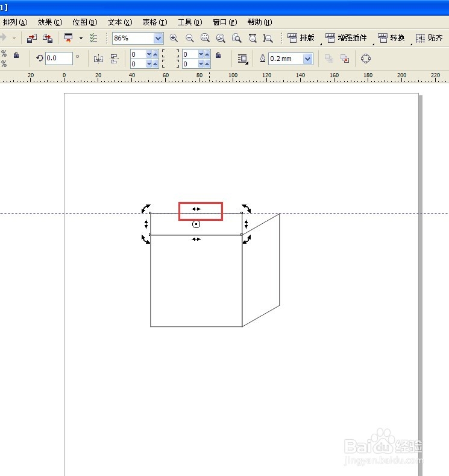The height and width of the screenshot is (476, 449).
Task: Click Zoom to Page Width icon
Action: pyautogui.click(x=253, y=38)
